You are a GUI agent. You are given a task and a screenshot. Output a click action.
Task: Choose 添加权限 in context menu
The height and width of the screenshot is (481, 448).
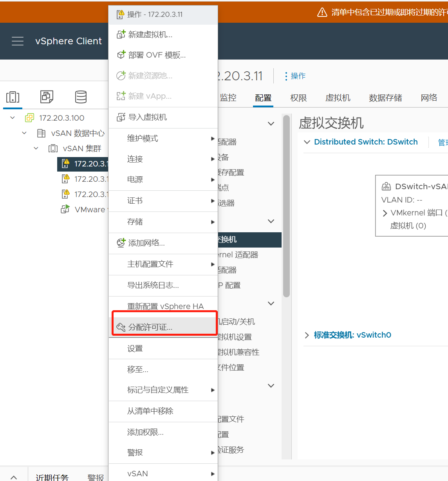coord(163,432)
